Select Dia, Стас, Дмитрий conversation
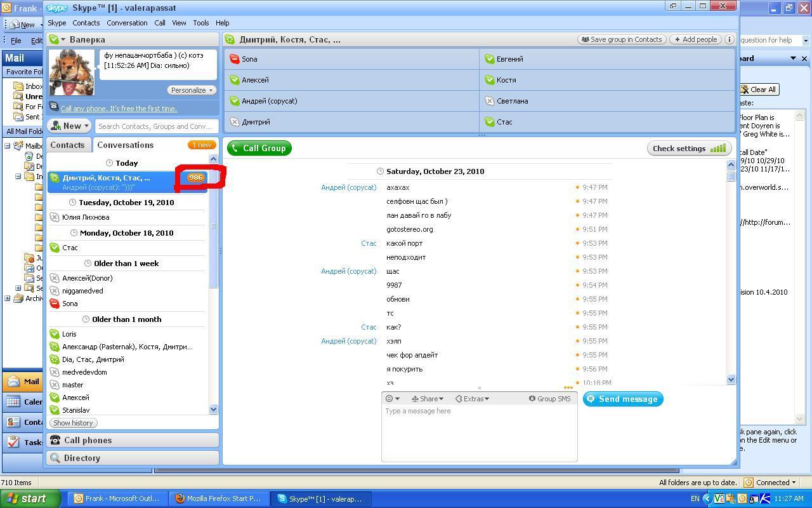This screenshot has height=508, width=812. click(x=127, y=359)
